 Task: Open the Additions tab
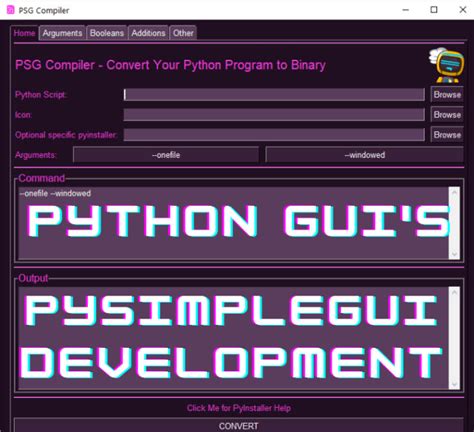point(148,33)
